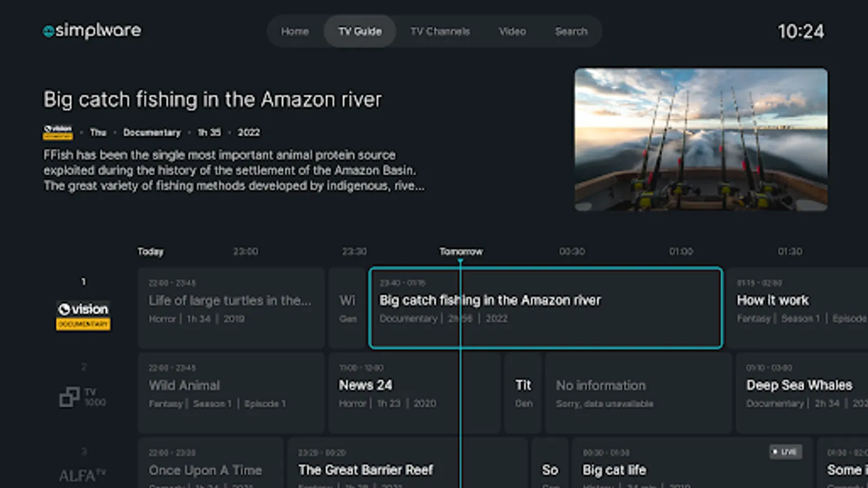Open the Search tab
This screenshot has height=488, width=868.
click(571, 31)
